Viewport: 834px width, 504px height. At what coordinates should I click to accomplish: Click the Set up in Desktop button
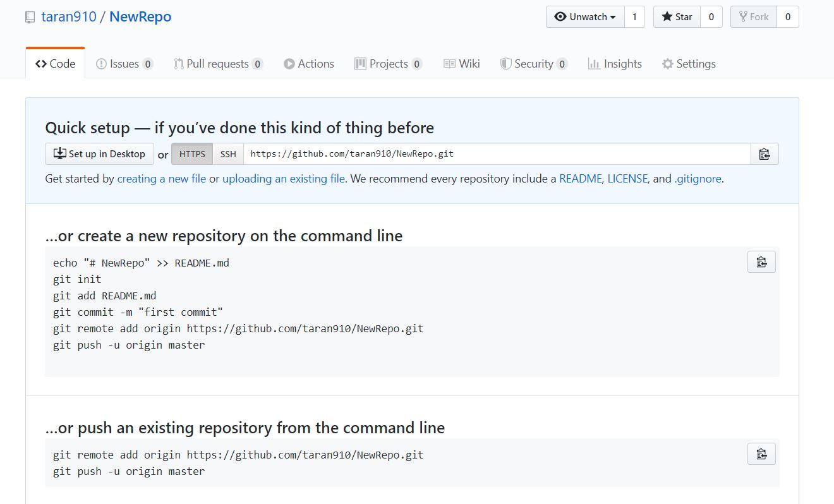99,153
